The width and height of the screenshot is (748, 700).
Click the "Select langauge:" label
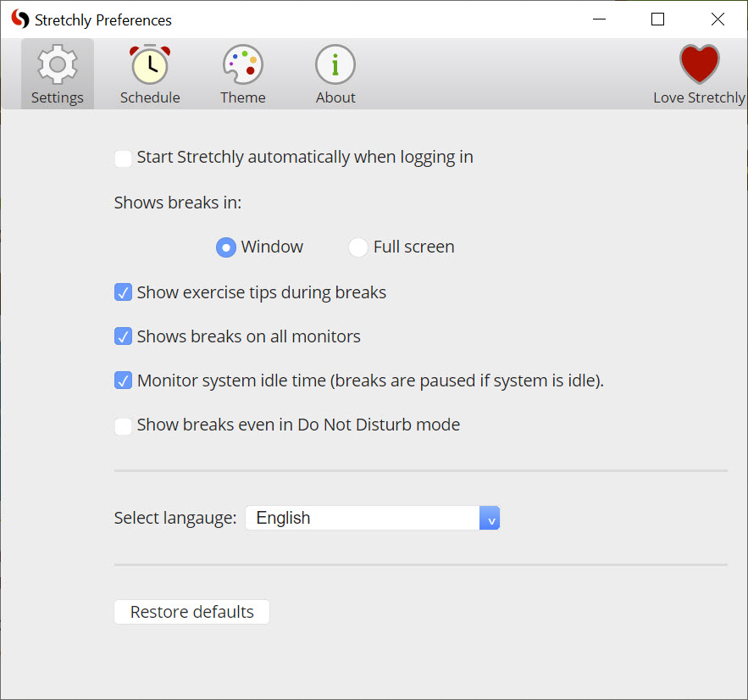point(175,518)
